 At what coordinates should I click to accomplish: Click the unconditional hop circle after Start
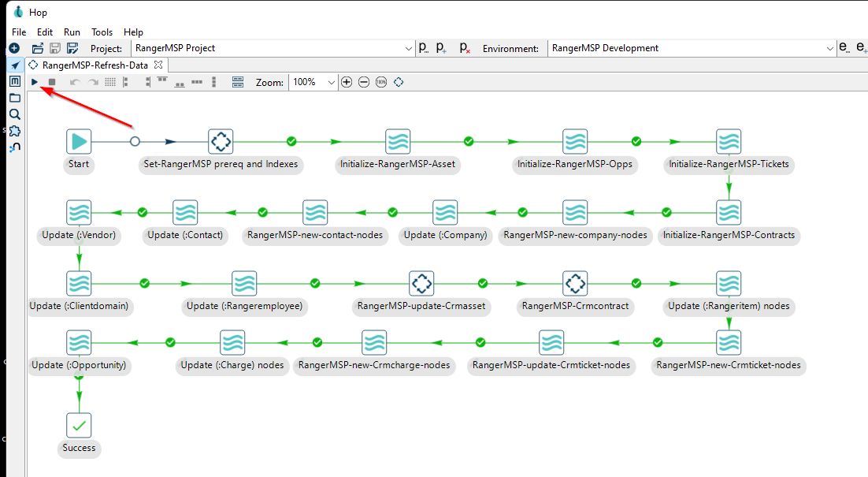click(135, 142)
